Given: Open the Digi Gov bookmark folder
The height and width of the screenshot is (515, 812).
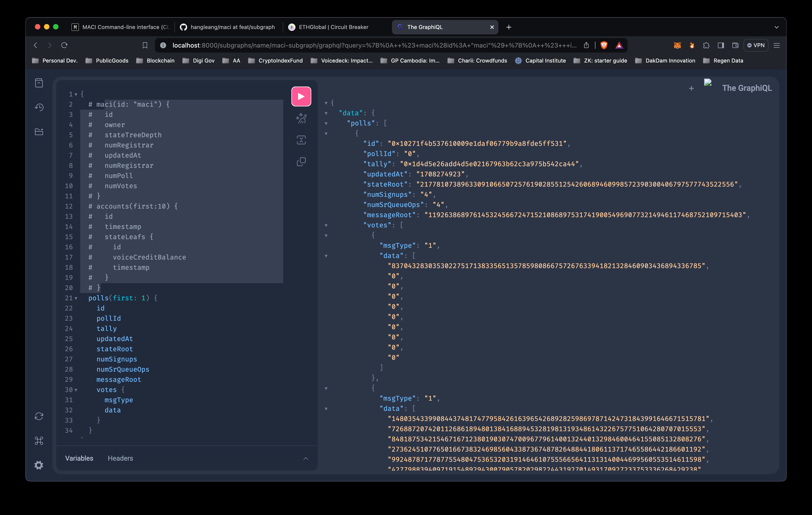Looking at the screenshot, I should coord(198,61).
